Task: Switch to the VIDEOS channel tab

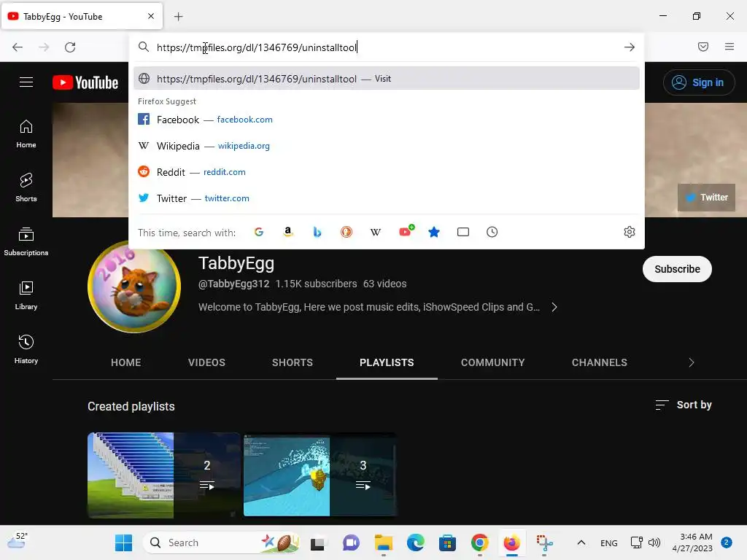Action: point(206,362)
